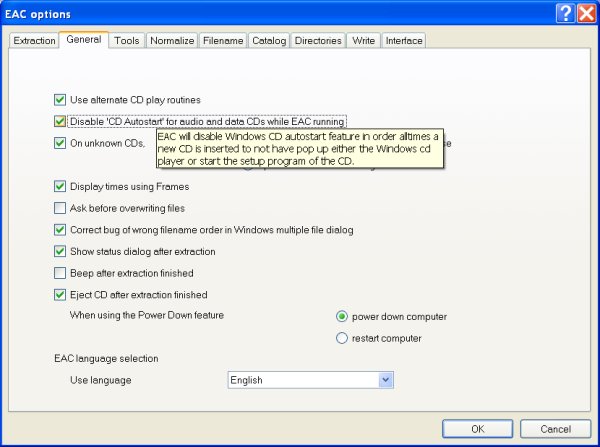The width and height of the screenshot is (600, 447).
Task: Switch to the Directories tab
Action: 318,41
